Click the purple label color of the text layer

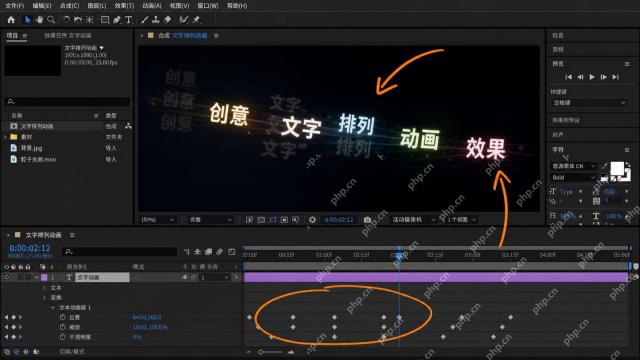44,277
